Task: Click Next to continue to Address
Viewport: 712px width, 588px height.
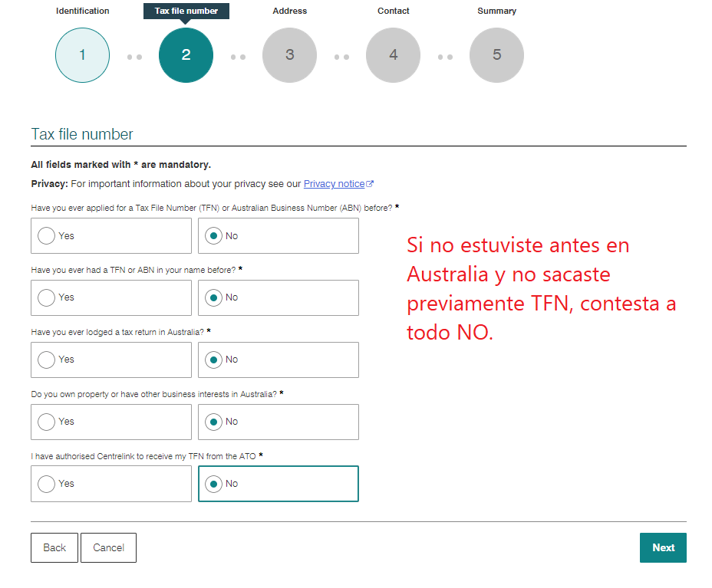Action: [x=663, y=547]
